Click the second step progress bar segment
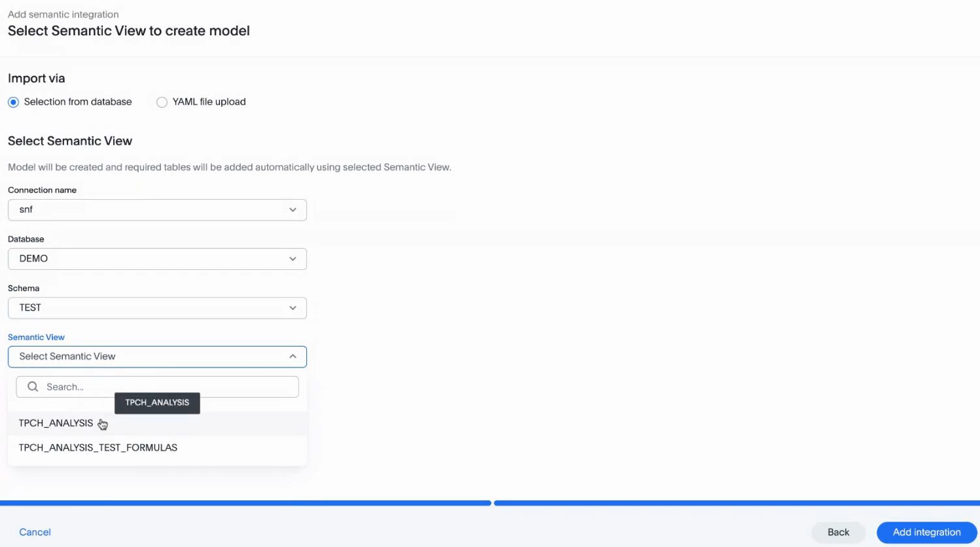980x547 pixels. 736,503
